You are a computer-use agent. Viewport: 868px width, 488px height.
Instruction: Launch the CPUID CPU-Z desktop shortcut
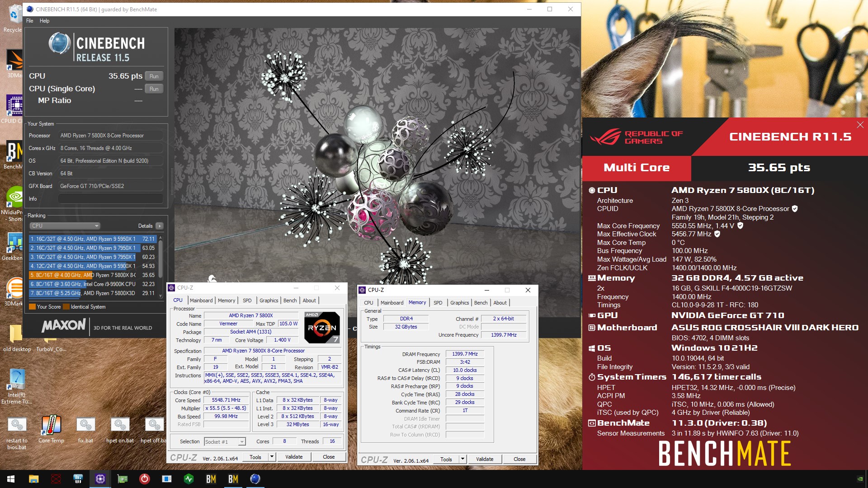[14, 108]
